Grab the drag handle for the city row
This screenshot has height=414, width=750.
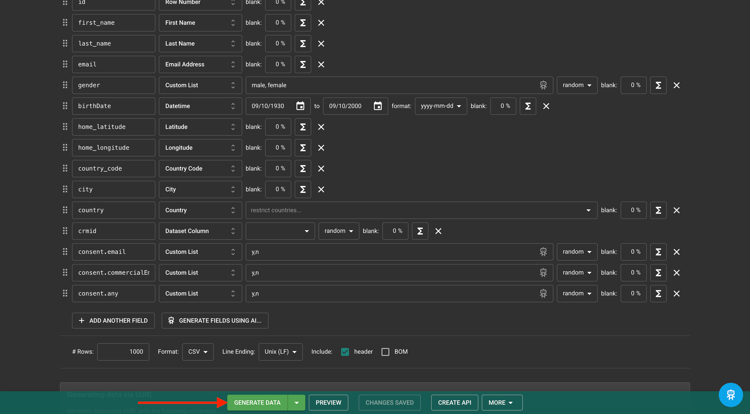[x=65, y=189]
